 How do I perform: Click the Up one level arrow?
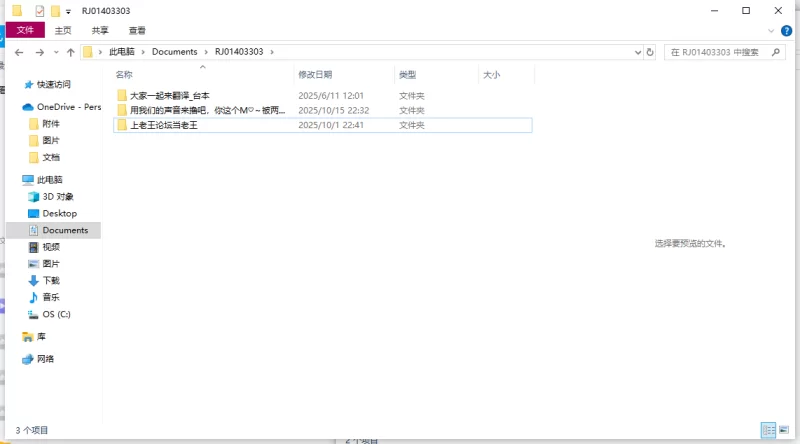[71, 52]
